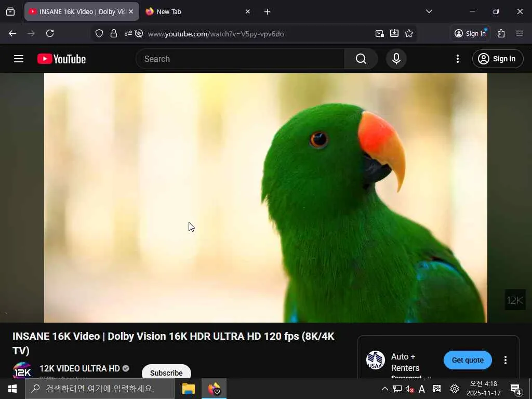
Task: Focus the YouTube Search field
Action: (x=240, y=59)
